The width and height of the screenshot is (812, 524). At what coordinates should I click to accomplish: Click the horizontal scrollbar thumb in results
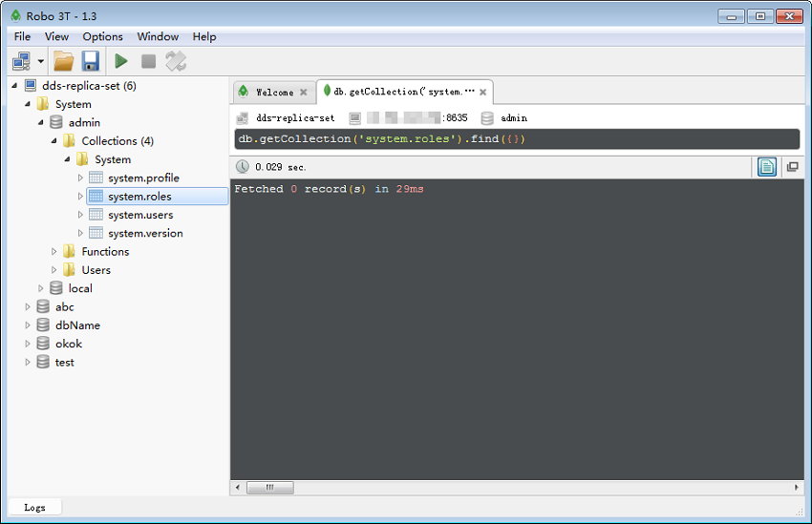pos(269,488)
